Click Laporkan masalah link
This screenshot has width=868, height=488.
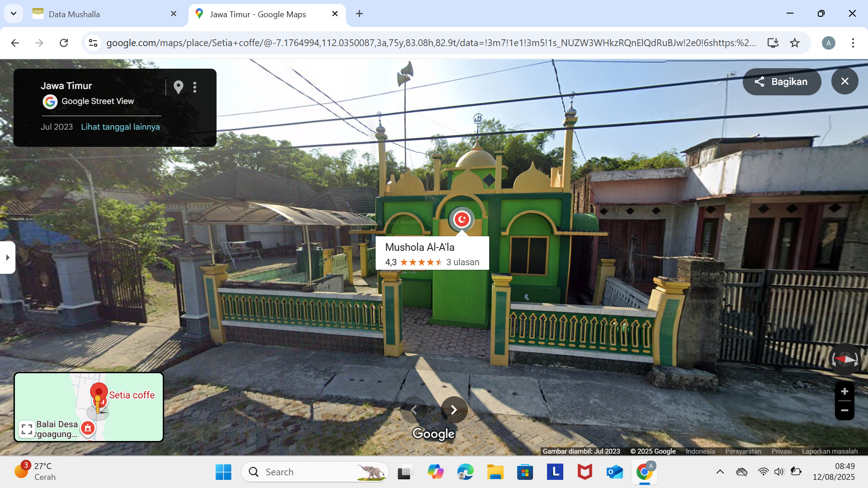pos(830,451)
